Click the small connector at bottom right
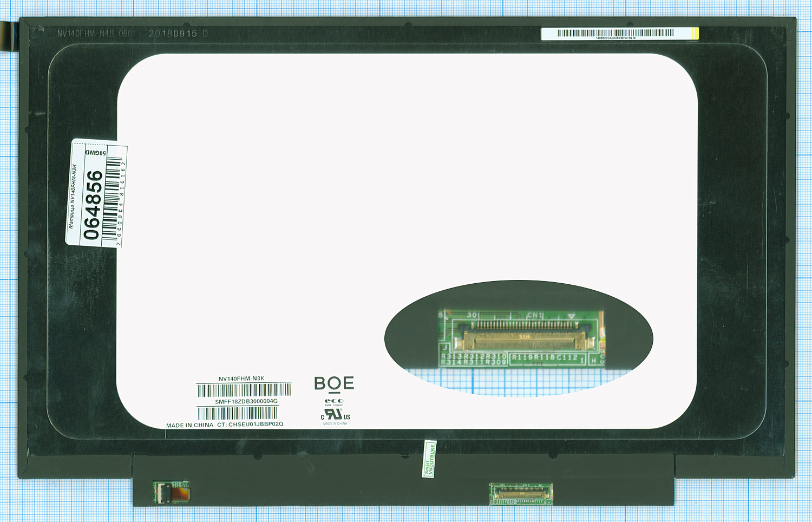Viewport: 812px width, 522px height. pos(521,494)
